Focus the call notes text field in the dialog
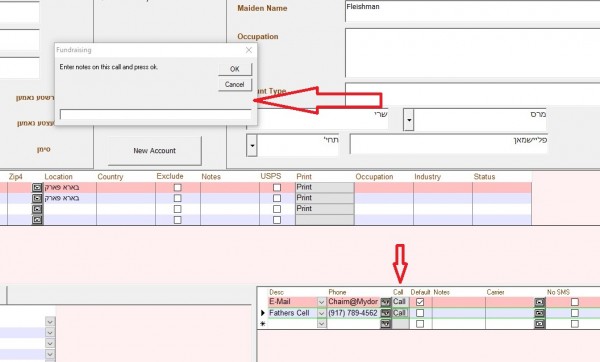The width and height of the screenshot is (600, 362). pos(156,114)
